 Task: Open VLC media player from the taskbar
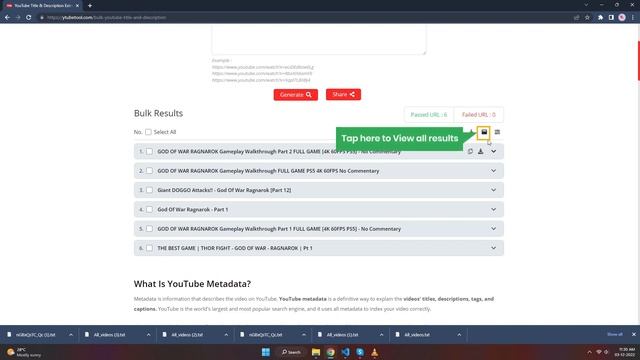coord(374,352)
